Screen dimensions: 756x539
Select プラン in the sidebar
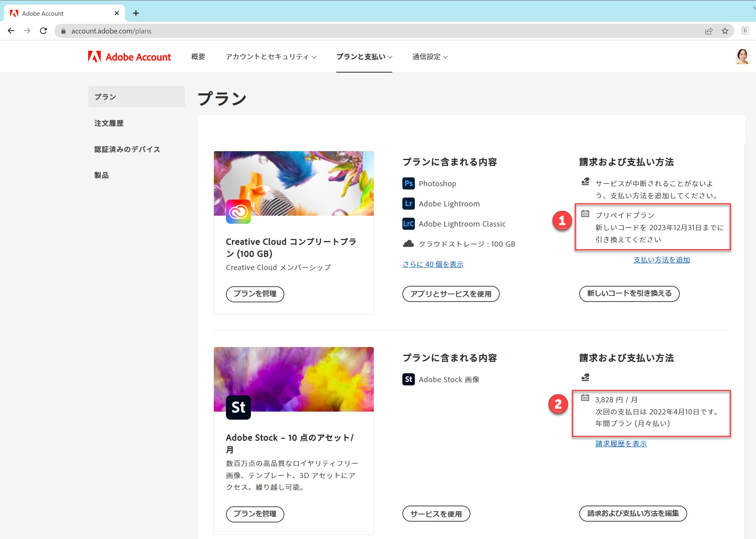tap(137, 97)
